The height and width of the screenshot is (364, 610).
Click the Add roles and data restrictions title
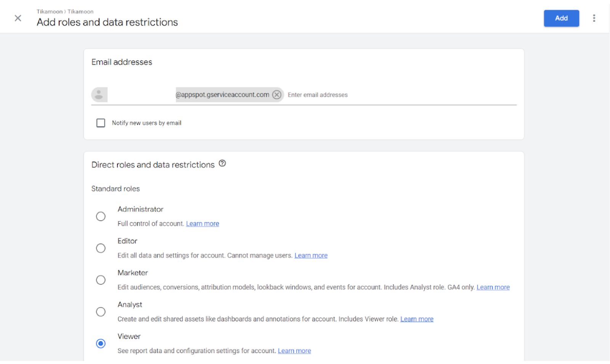click(107, 22)
